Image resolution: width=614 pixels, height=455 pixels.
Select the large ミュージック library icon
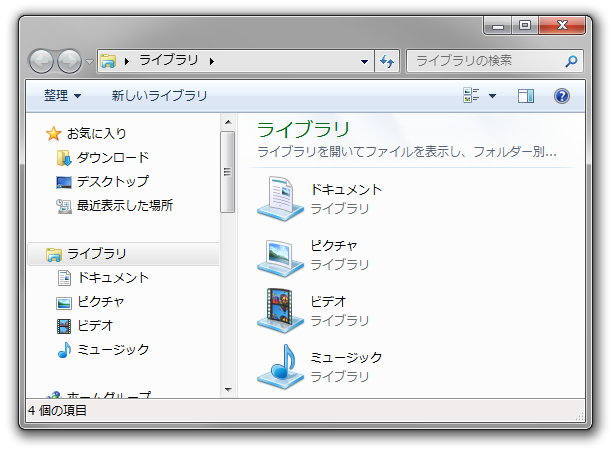pos(280,367)
